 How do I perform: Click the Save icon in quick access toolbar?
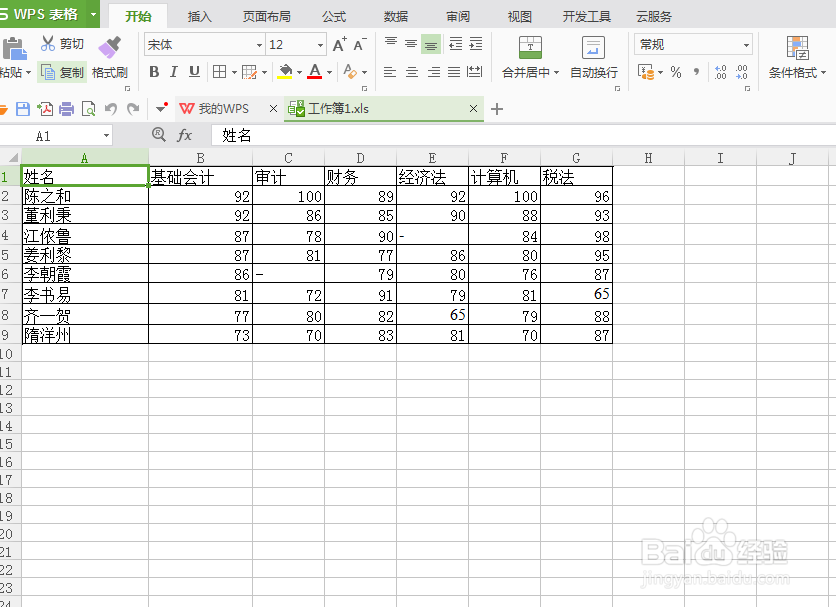tap(23, 110)
